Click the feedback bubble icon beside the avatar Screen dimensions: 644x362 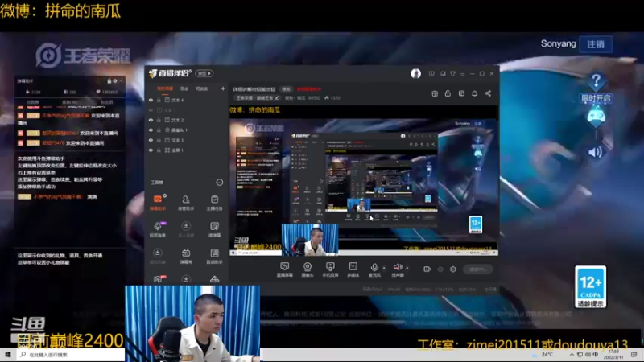[x=431, y=74]
